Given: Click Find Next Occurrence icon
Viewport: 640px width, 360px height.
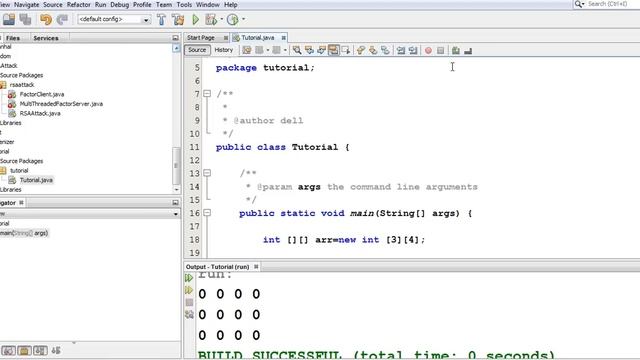Looking at the screenshot, I should tap(322, 50).
